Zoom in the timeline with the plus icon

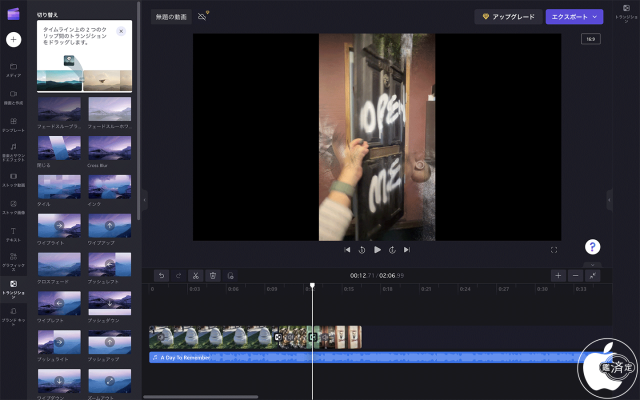point(558,275)
